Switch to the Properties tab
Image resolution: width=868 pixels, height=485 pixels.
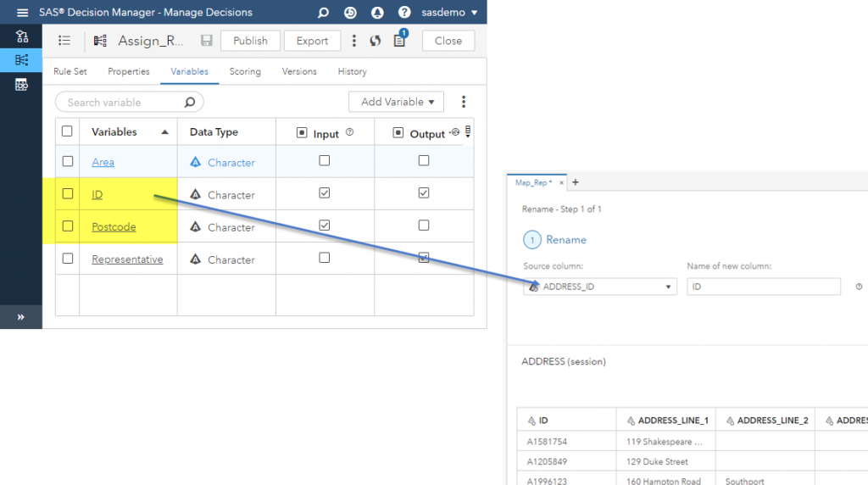(129, 72)
